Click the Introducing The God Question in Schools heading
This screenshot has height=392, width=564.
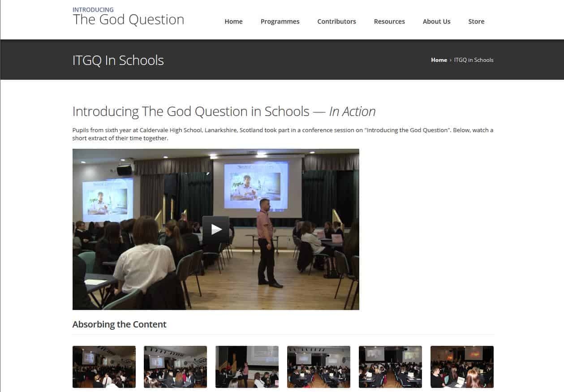pos(224,112)
